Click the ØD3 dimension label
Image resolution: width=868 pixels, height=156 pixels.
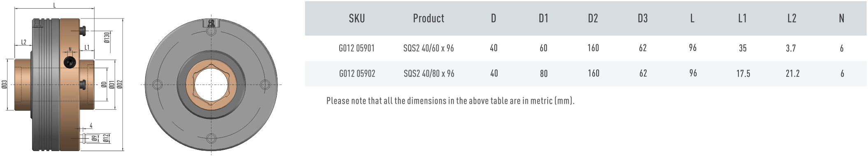tap(4, 85)
